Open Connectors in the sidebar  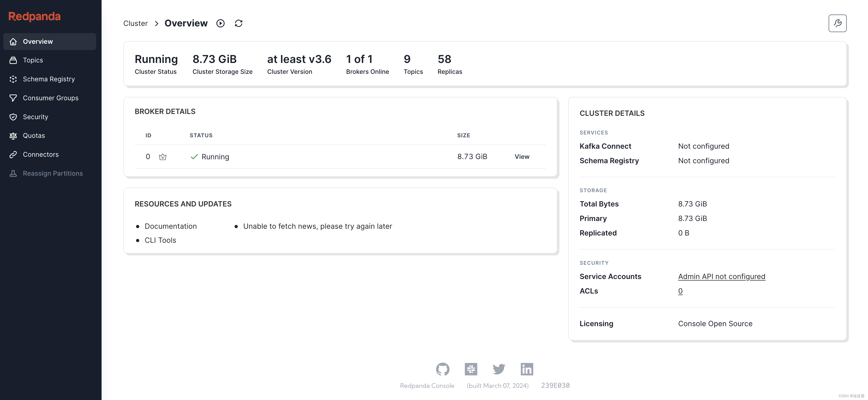click(41, 154)
